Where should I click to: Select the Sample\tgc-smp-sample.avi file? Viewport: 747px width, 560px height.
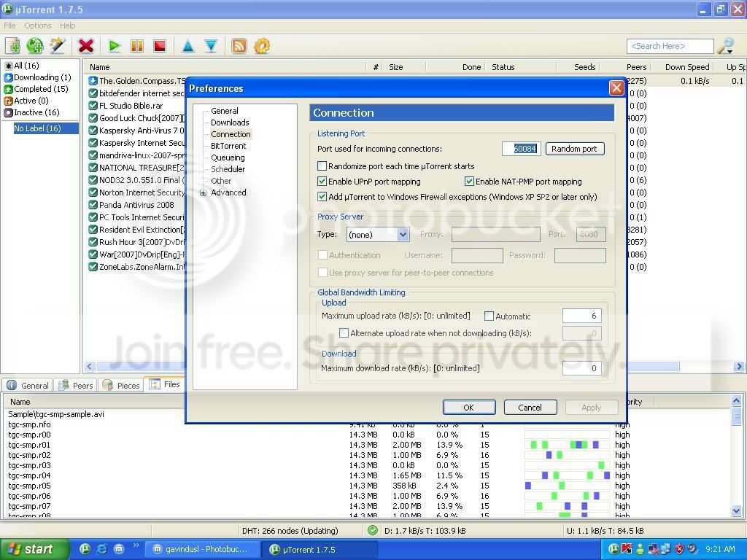[x=56, y=414]
